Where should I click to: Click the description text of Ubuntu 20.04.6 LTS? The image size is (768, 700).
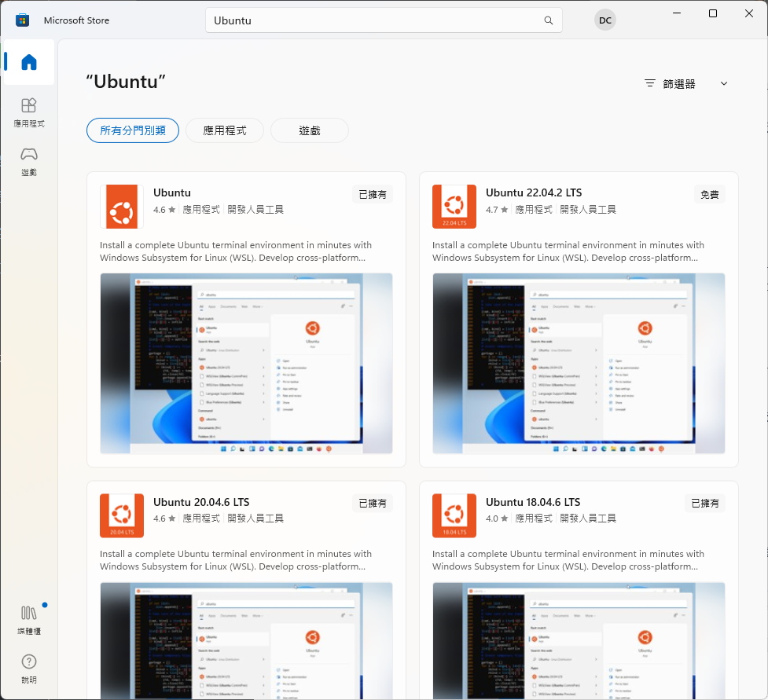[236, 560]
